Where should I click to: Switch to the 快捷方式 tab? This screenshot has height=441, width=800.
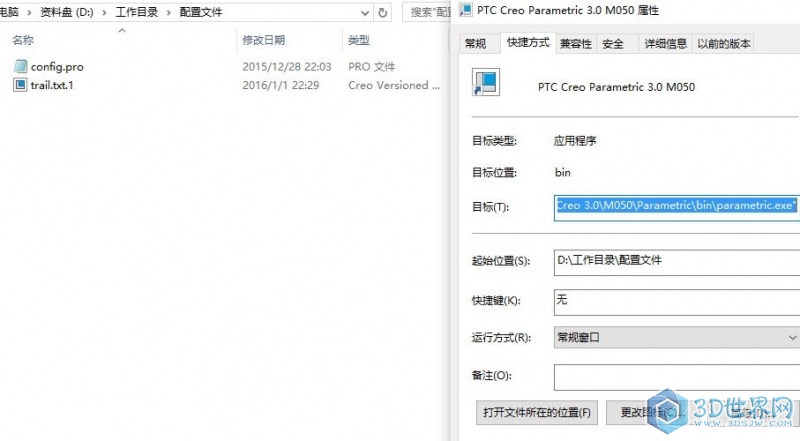click(x=528, y=43)
